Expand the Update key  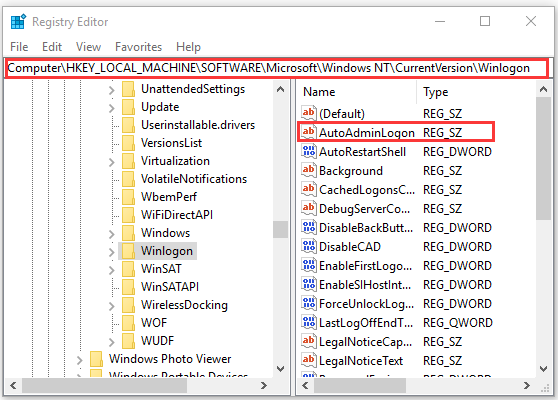[112, 108]
